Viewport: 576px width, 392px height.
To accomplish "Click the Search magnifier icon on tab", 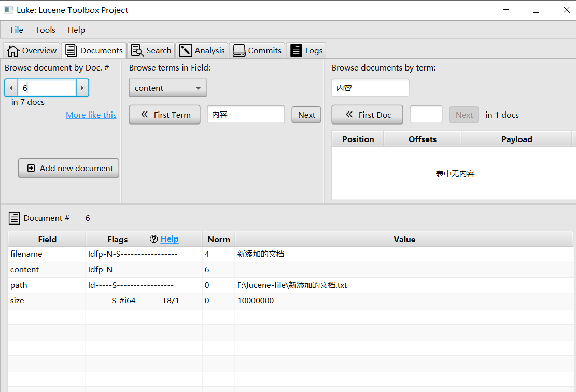I will click(137, 50).
